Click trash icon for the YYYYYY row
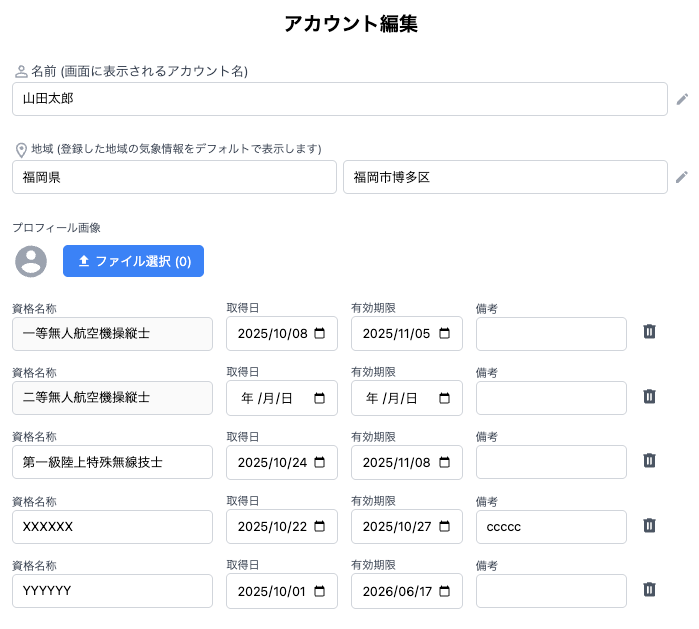Screen dimensions: 699x629 (649, 590)
